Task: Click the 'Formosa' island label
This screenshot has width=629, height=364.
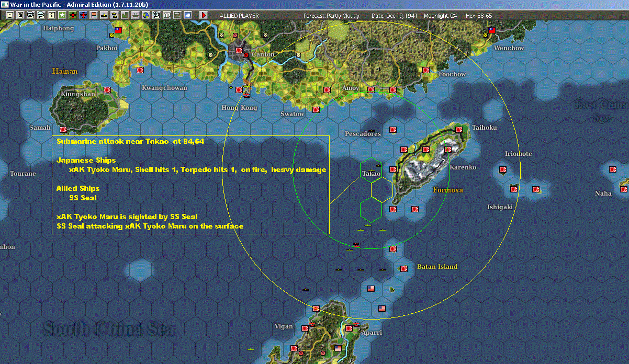Action: tap(448, 190)
